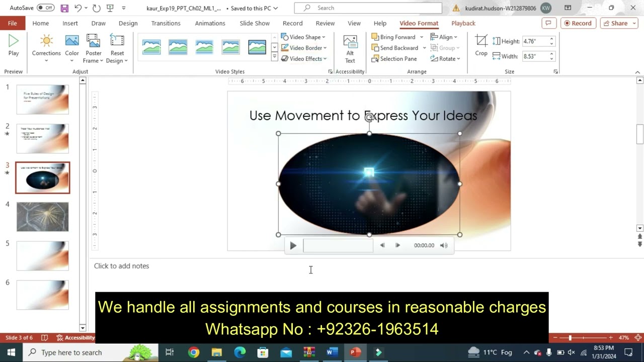Expand the Bring Forward arrow options
644x362 pixels.
pos(422,37)
